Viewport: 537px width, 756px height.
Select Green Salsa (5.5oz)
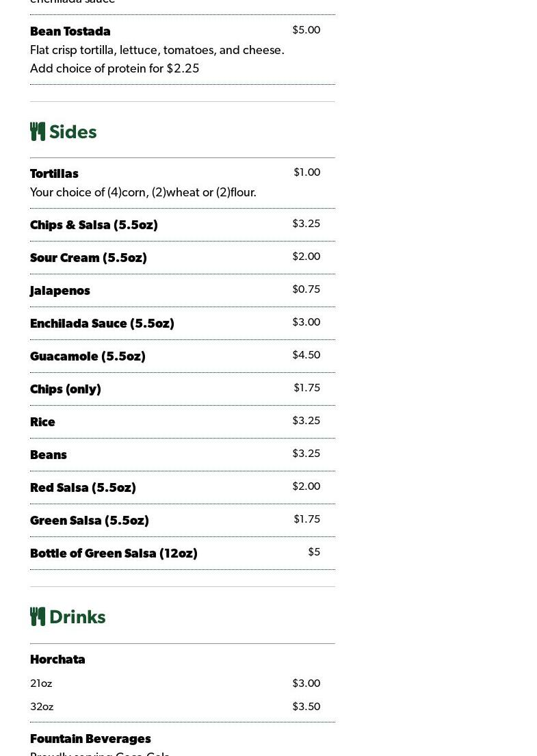[x=90, y=521]
